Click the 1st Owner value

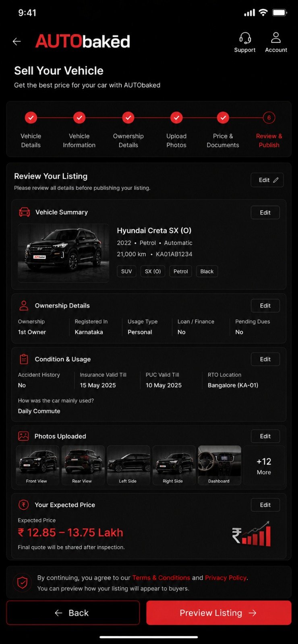tap(32, 332)
